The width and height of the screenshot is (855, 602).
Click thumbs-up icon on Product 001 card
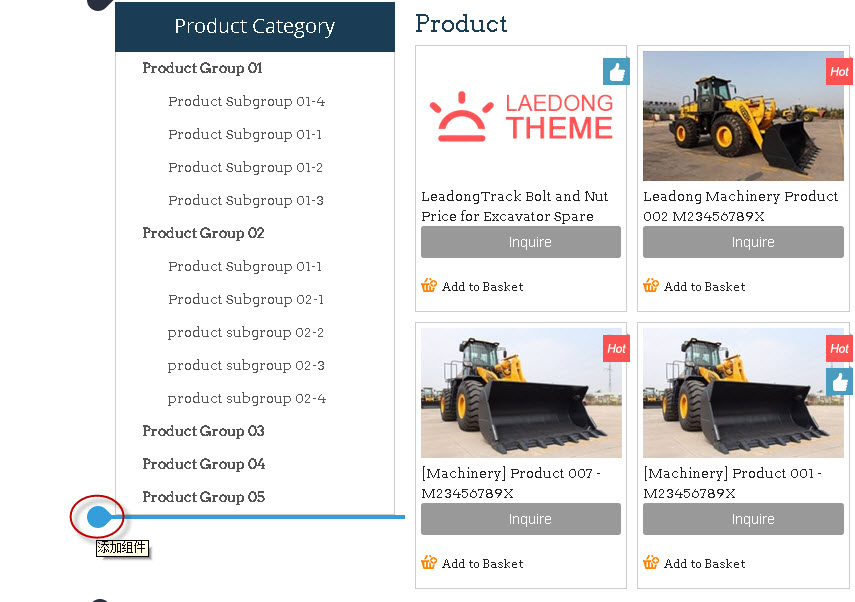[x=840, y=382]
